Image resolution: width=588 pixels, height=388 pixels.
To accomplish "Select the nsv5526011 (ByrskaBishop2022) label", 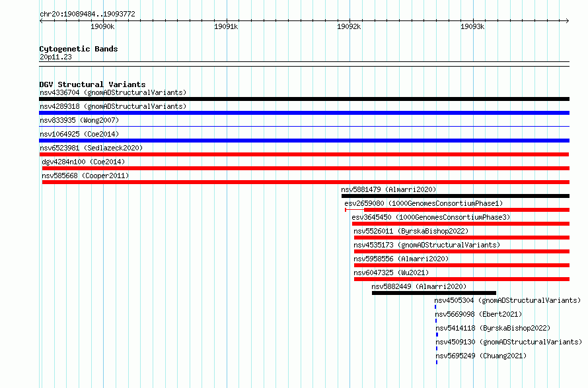I will pyautogui.click(x=411, y=231).
